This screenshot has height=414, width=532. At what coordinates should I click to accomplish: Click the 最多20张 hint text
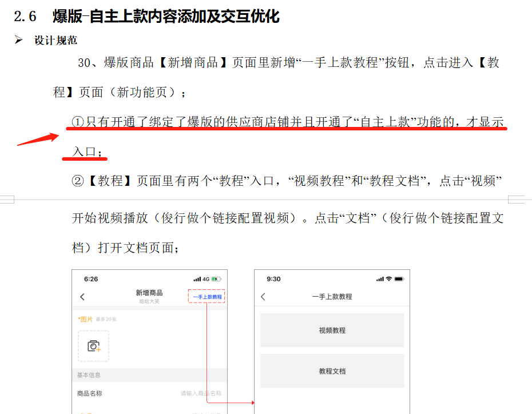(x=106, y=319)
